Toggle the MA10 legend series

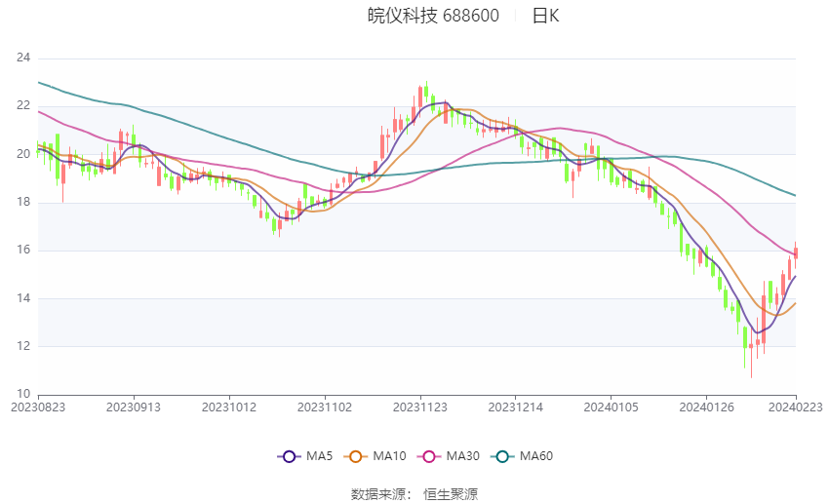click(375, 456)
